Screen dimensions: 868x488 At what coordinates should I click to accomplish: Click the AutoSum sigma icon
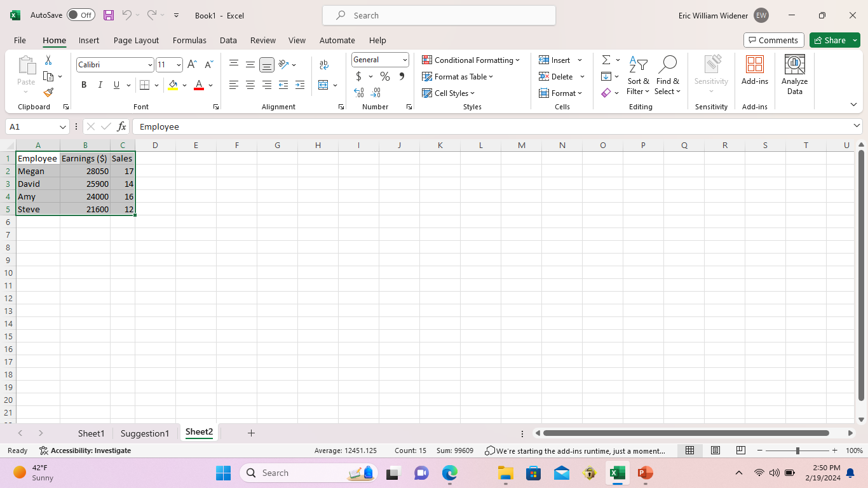(x=606, y=60)
